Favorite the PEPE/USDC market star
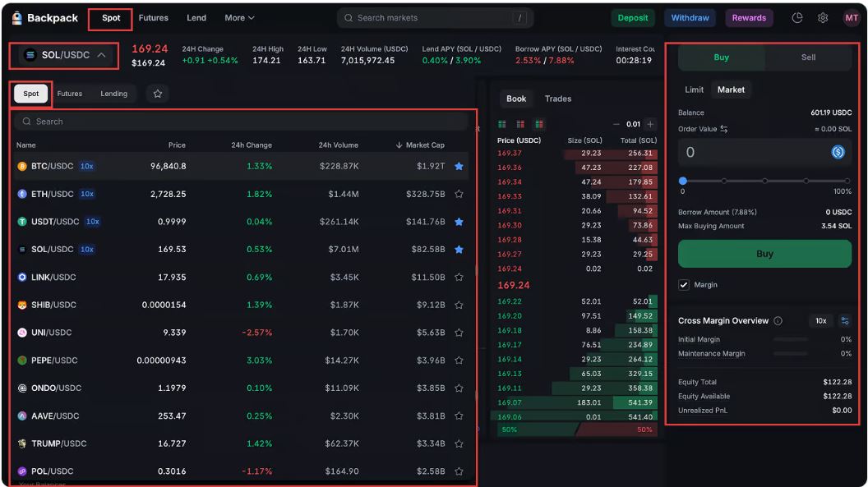Screen dimensions: 868x487 pos(459,360)
